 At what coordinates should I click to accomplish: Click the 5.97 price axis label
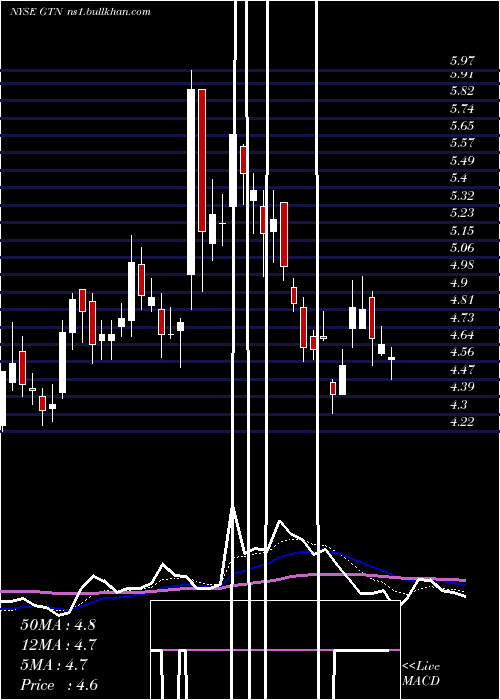tap(462, 61)
